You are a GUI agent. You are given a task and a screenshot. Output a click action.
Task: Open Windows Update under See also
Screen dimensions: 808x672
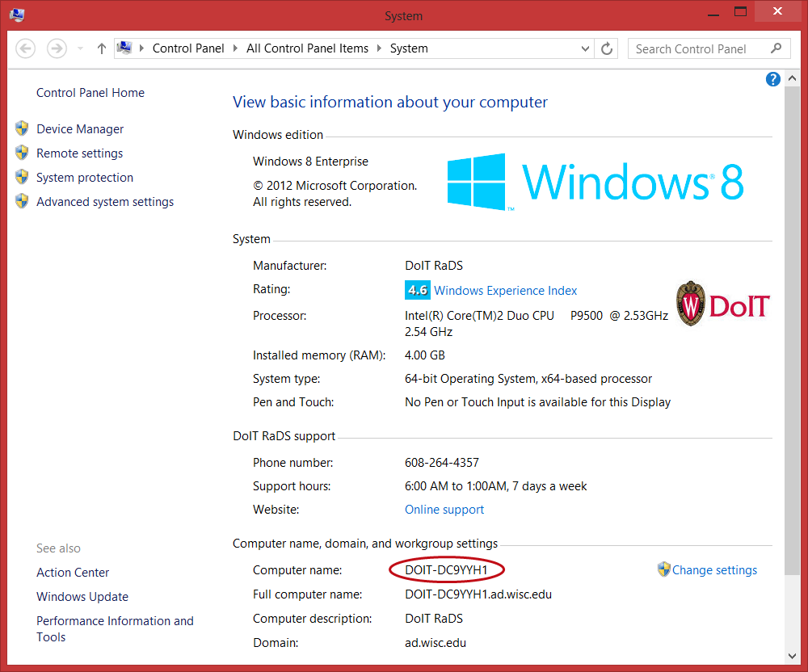tap(82, 596)
